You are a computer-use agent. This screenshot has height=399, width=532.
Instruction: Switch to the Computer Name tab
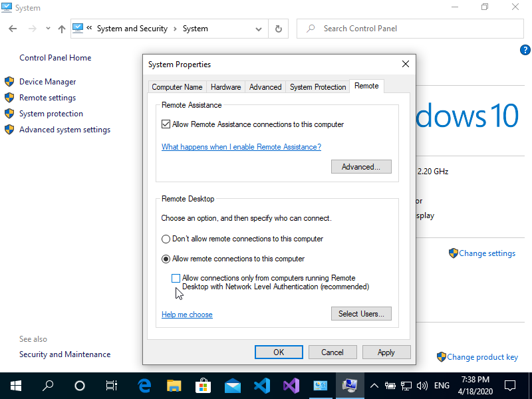pyautogui.click(x=177, y=87)
